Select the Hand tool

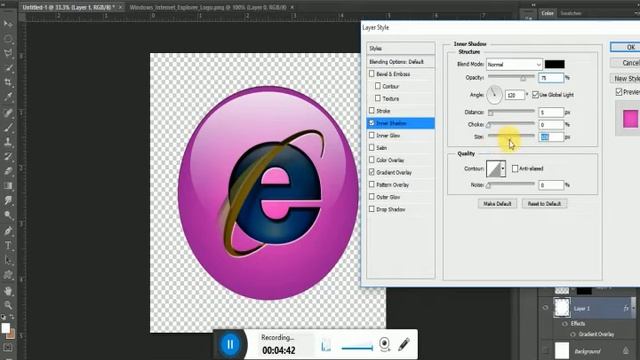coord(8,291)
